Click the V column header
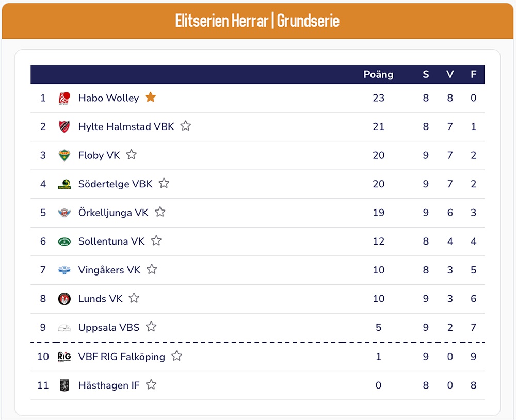 point(450,74)
